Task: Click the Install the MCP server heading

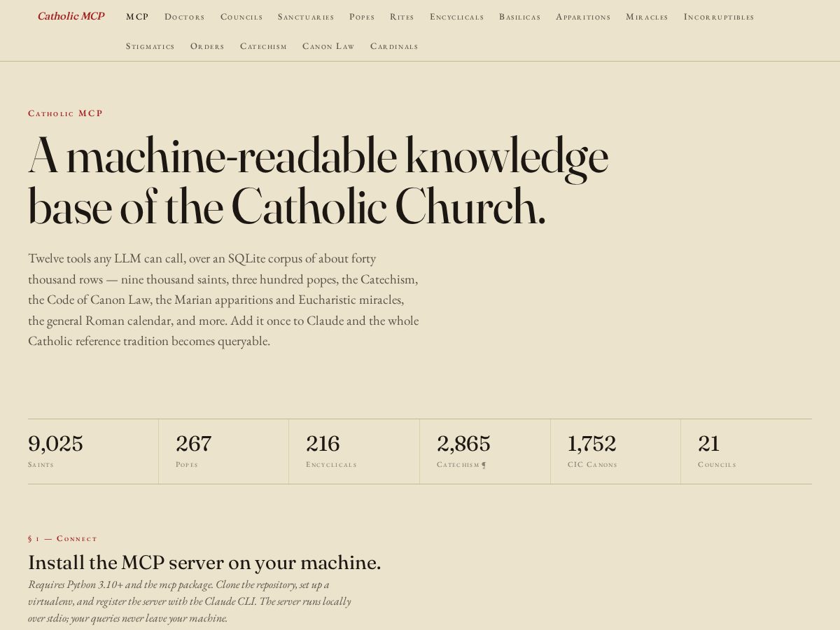Action: pos(204,563)
